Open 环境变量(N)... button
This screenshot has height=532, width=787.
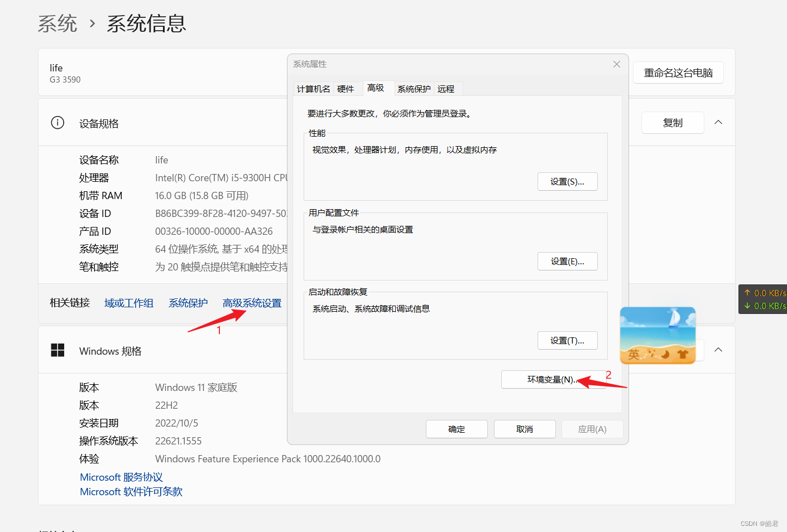pyautogui.click(x=553, y=380)
